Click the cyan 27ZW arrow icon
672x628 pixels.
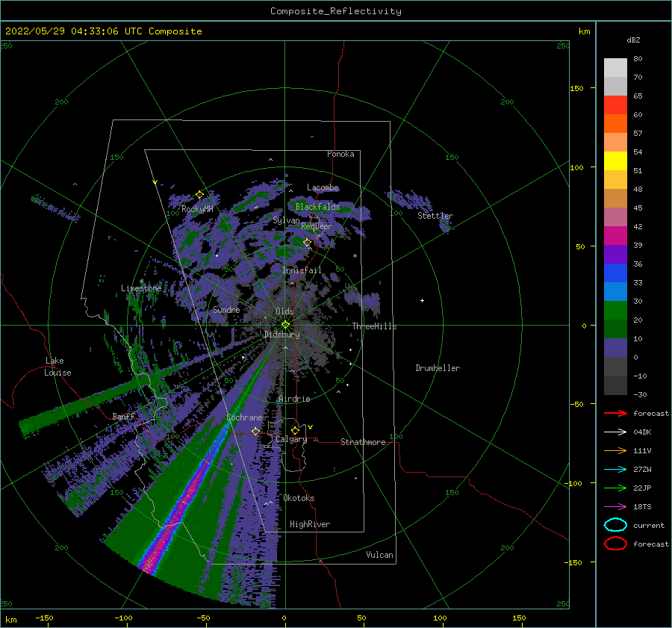pyautogui.click(x=615, y=470)
